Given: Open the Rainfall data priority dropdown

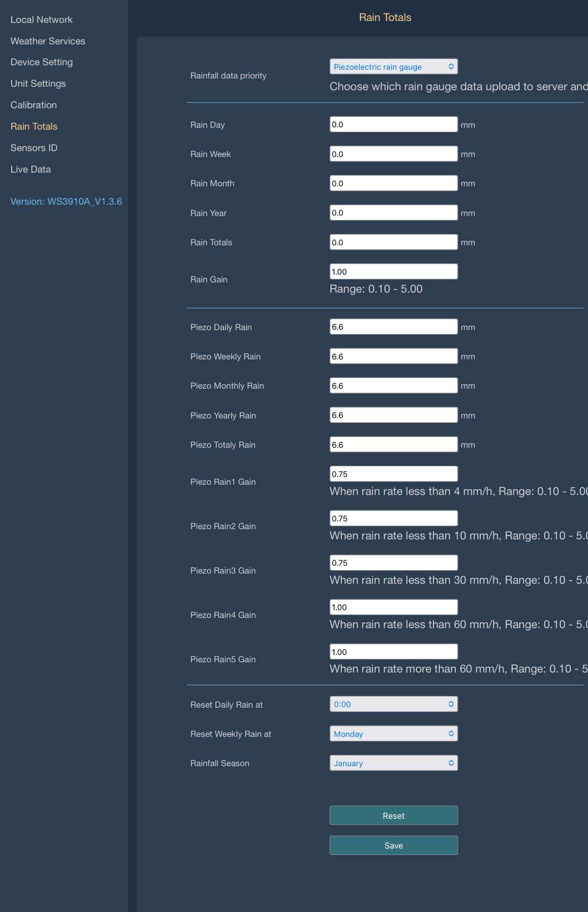Looking at the screenshot, I should 393,66.
